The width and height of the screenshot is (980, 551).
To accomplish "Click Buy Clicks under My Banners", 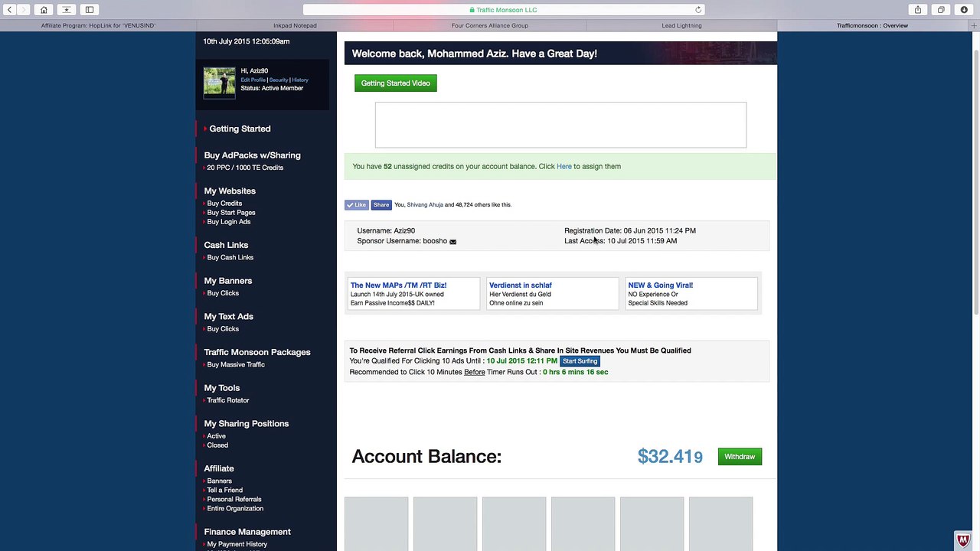I will click(223, 293).
